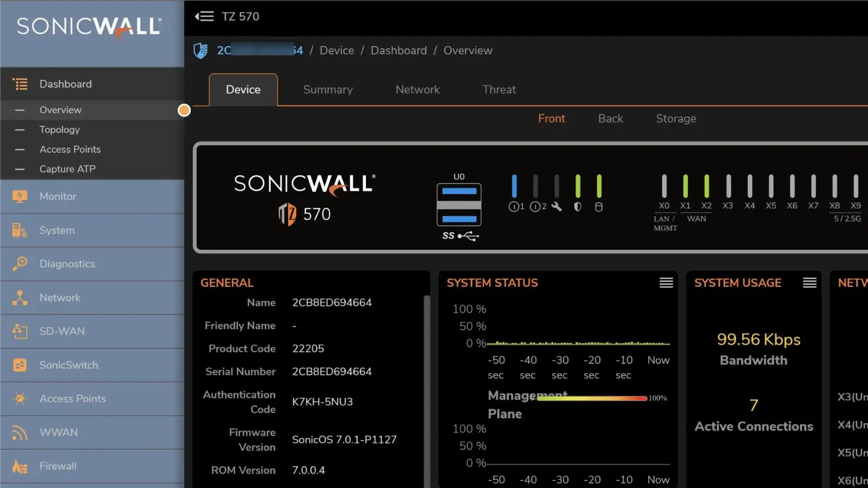Switch to the Network tab
The image size is (868, 488).
tap(418, 89)
